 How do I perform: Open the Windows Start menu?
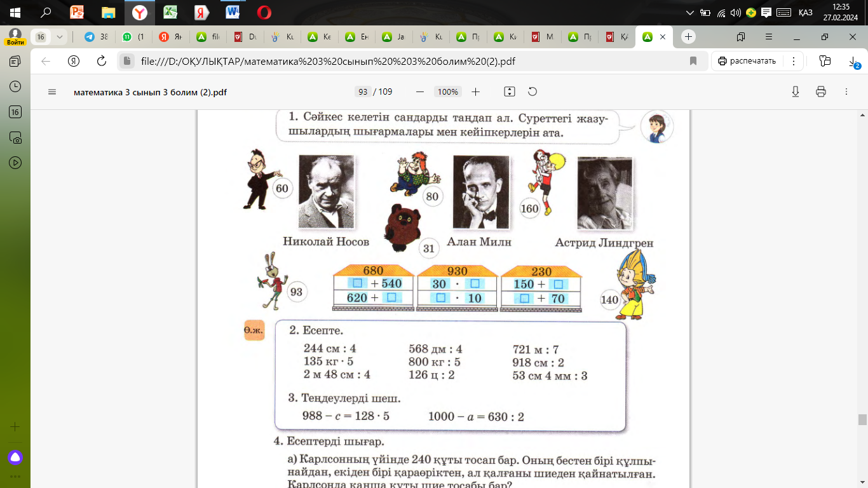tap(15, 12)
